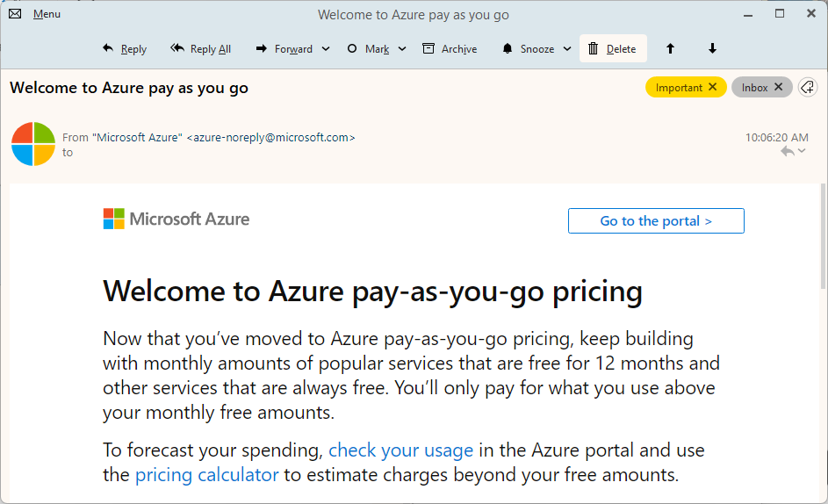Remove the Important tag
The height and width of the screenshot is (504, 828).
[x=713, y=87]
